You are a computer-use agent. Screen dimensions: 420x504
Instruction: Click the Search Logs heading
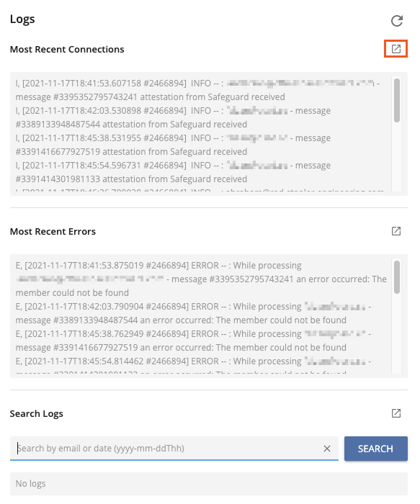pyautogui.click(x=36, y=414)
